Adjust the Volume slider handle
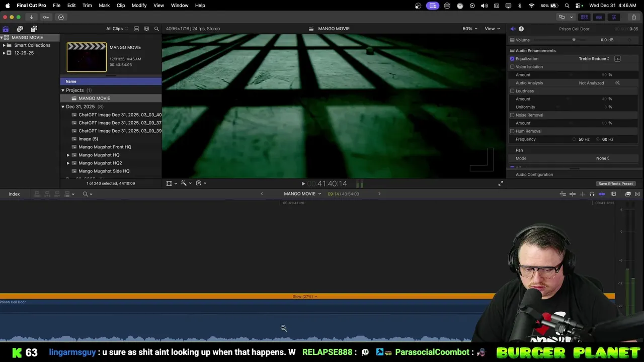644x362 pixels. [x=574, y=40]
